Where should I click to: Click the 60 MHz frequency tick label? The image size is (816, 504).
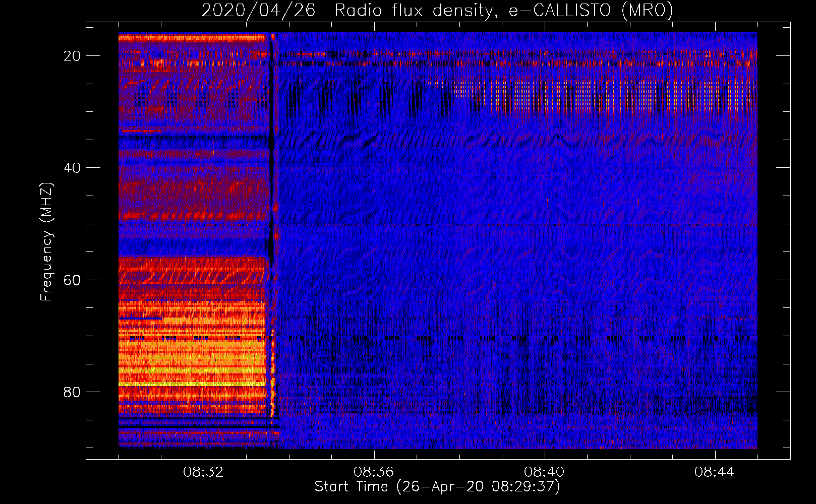click(72, 280)
